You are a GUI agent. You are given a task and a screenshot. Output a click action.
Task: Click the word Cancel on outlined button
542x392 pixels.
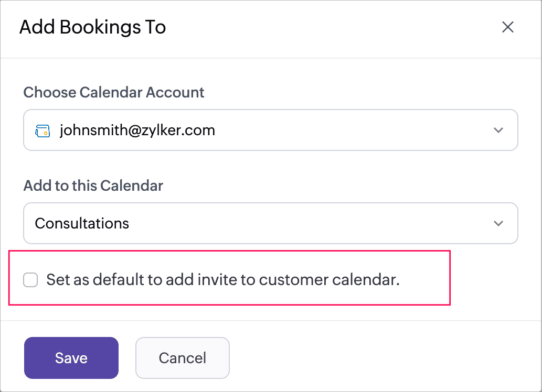[x=183, y=358]
